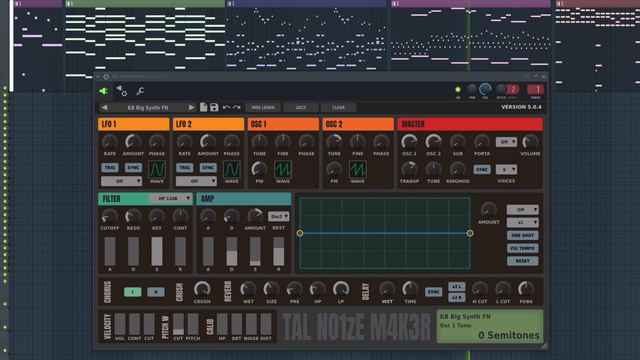Click the Fix Tempo button

[x=522, y=248]
